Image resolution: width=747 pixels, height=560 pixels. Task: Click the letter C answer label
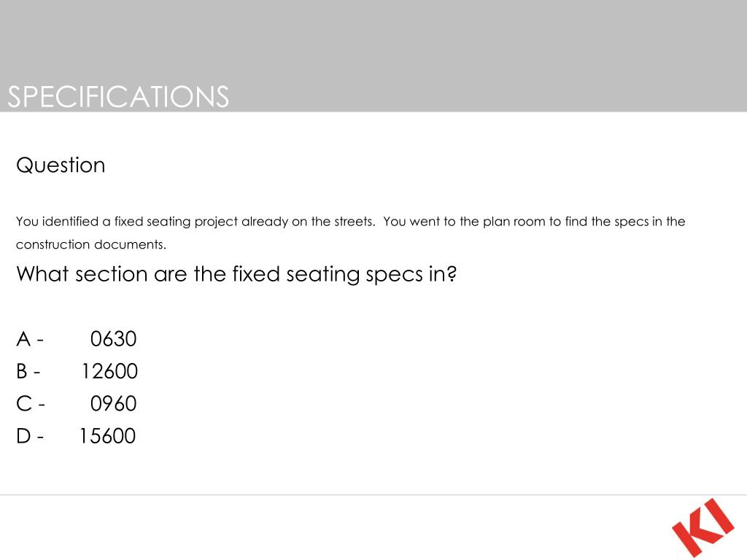coord(24,404)
